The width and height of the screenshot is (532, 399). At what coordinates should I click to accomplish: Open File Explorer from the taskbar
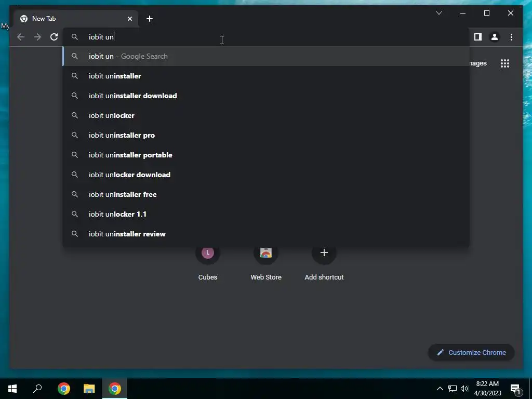point(89,389)
